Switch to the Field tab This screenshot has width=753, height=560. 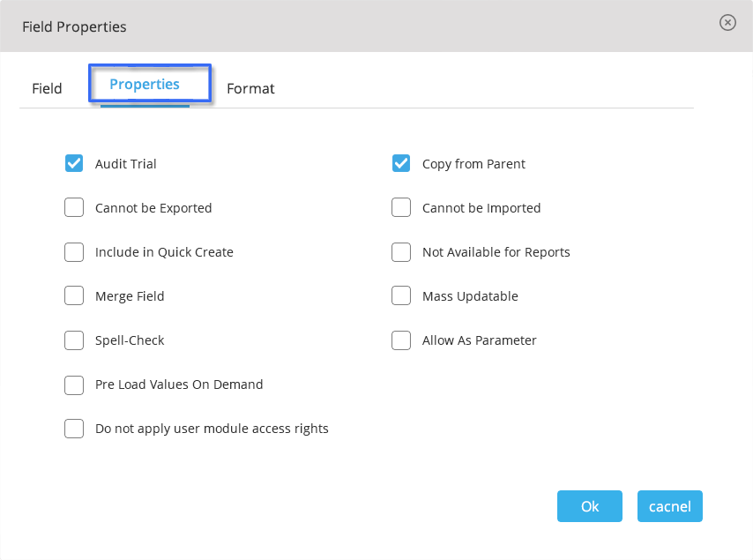click(x=47, y=88)
